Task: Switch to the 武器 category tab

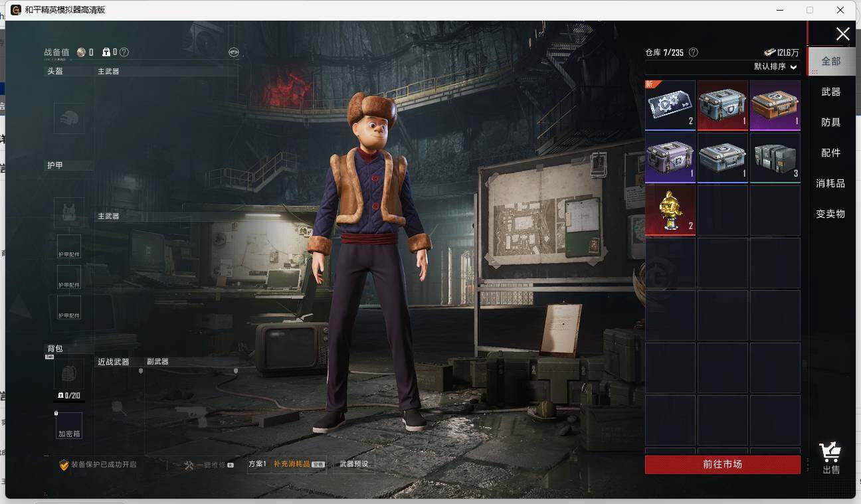Action: click(831, 92)
